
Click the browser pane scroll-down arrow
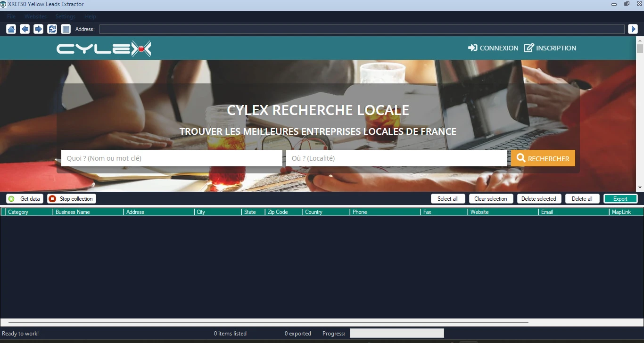click(640, 188)
